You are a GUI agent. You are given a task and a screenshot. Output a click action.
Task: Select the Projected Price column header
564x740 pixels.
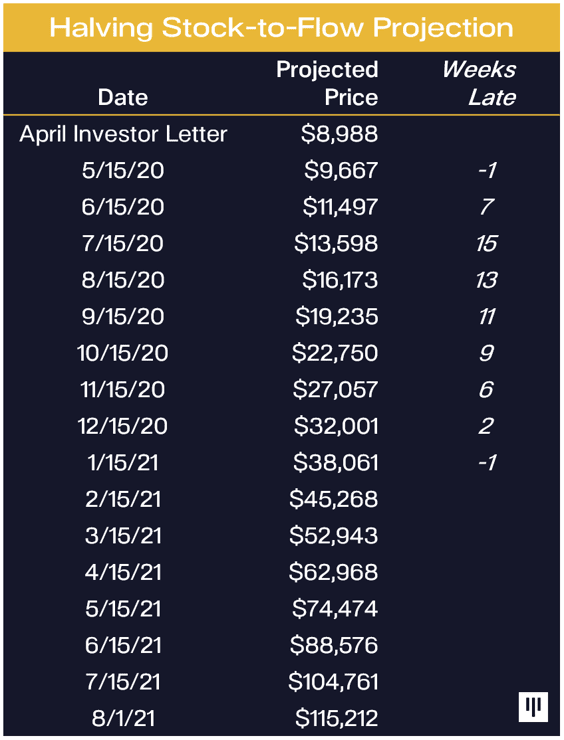327,83
